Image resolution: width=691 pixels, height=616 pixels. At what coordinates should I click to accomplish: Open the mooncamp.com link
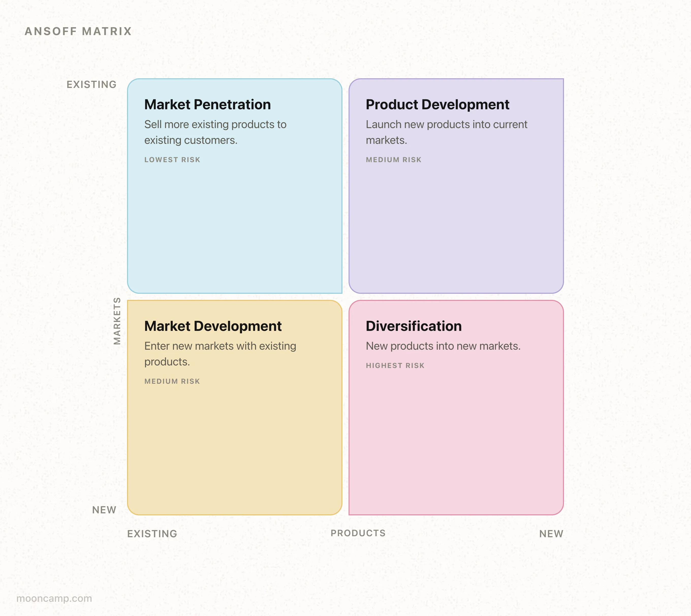coord(54,598)
